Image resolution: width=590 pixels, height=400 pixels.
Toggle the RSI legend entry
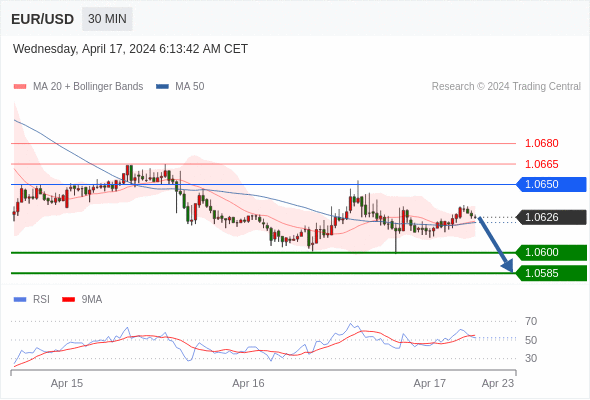[32, 300]
